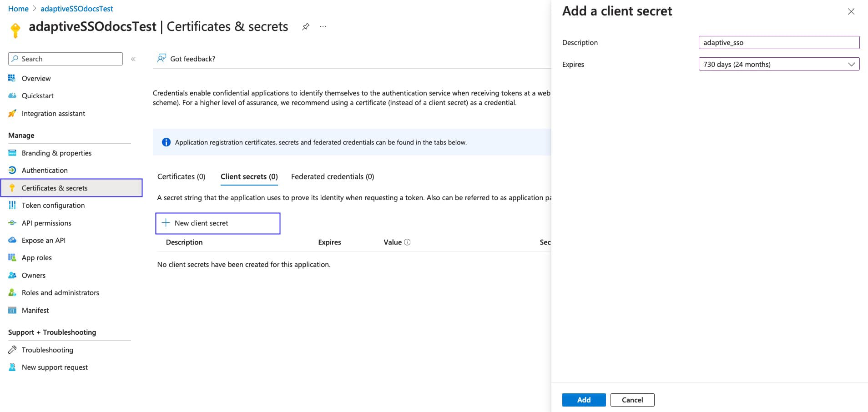Click the Expose an API cloud icon

pos(12,240)
